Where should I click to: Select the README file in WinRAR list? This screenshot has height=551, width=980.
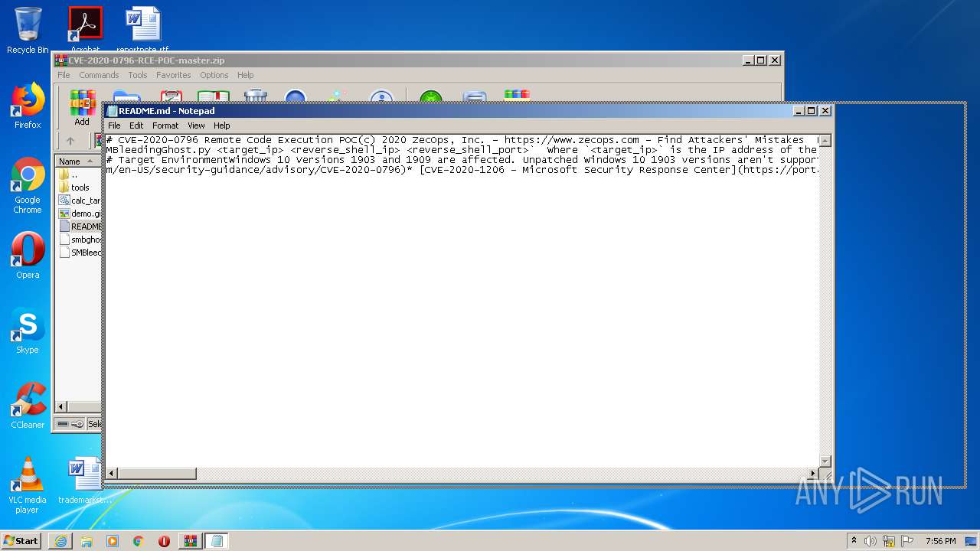pyautogui.click(x=79, y=227)
